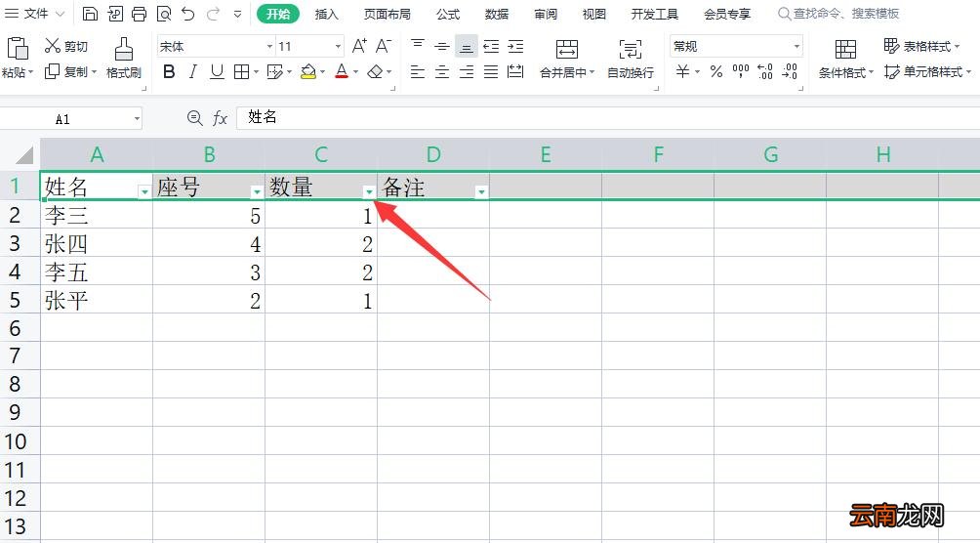Viewport: 980px width, 543px height.
Task: Click the justify alignment icon
Action: (x=491, y=72)
